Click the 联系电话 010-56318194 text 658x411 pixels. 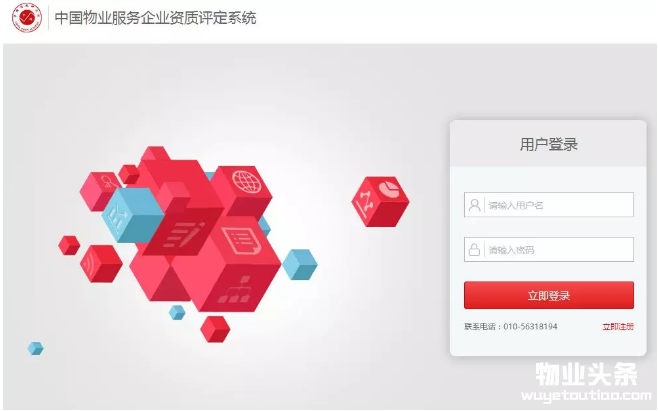click(x=511, y=327)
